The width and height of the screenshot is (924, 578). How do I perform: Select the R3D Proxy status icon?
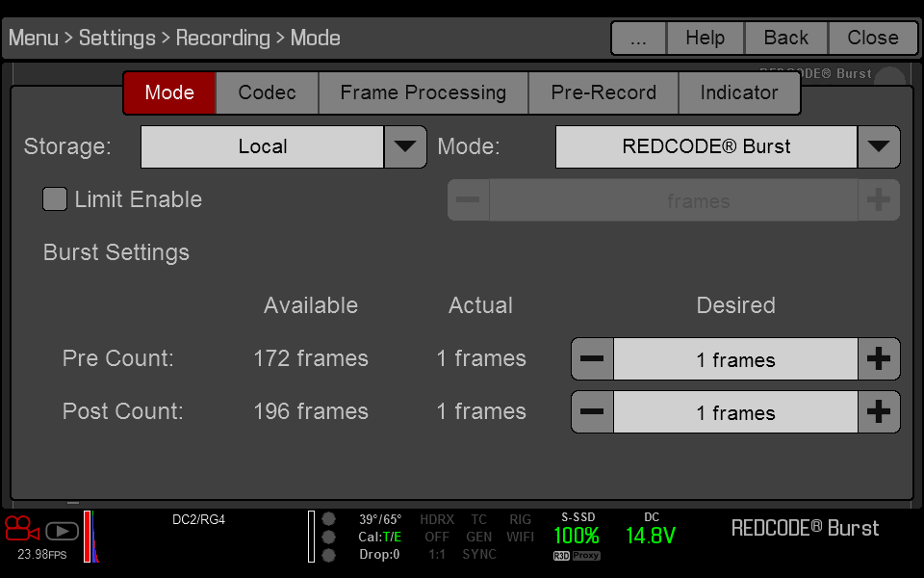(576, 554)
